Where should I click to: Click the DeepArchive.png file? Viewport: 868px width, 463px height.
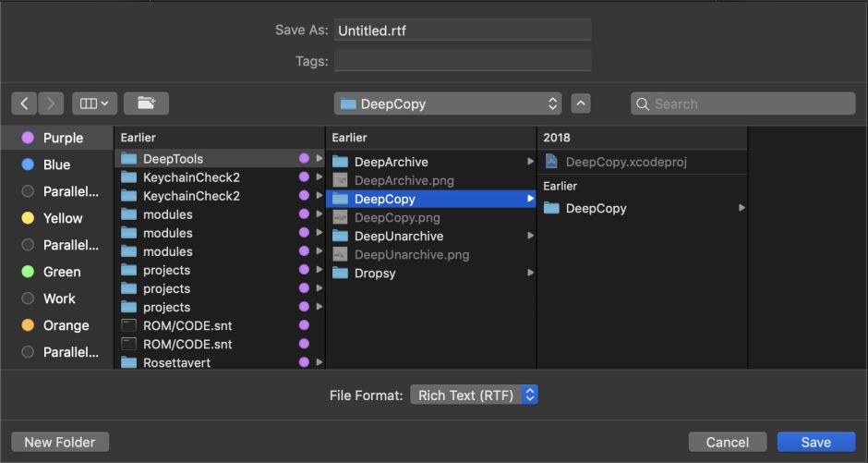pos(431,180)
